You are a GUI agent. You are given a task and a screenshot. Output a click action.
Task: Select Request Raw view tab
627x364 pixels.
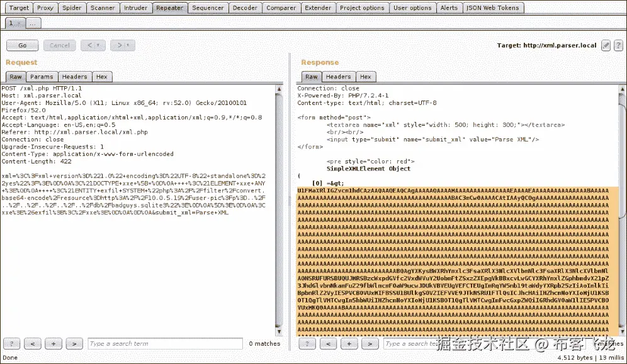coord(16,77)
